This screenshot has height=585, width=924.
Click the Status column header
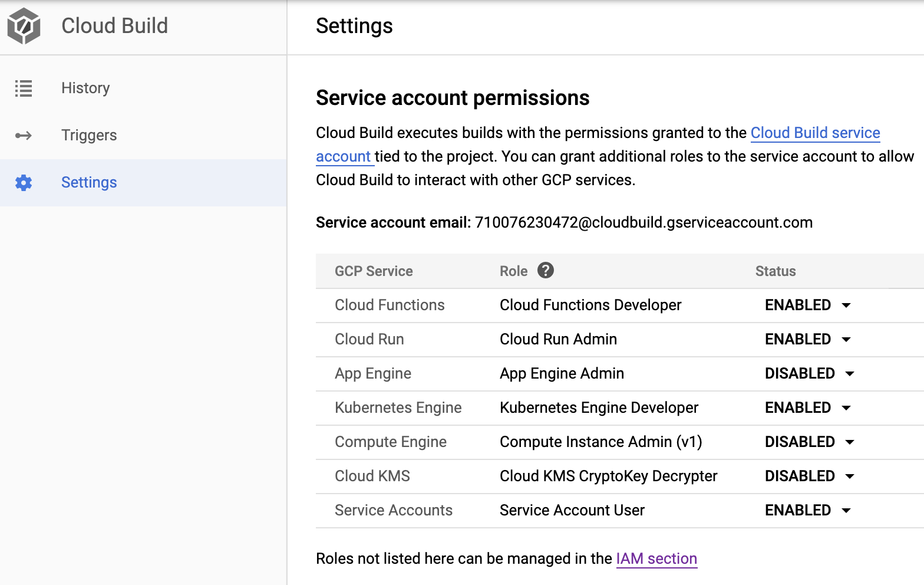pyautogui.click(x=775, y=271)
